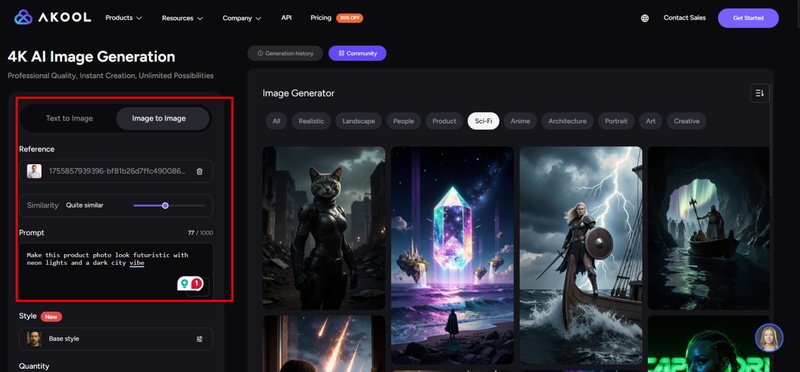Switch to the Community view

[x=357, y=53]
